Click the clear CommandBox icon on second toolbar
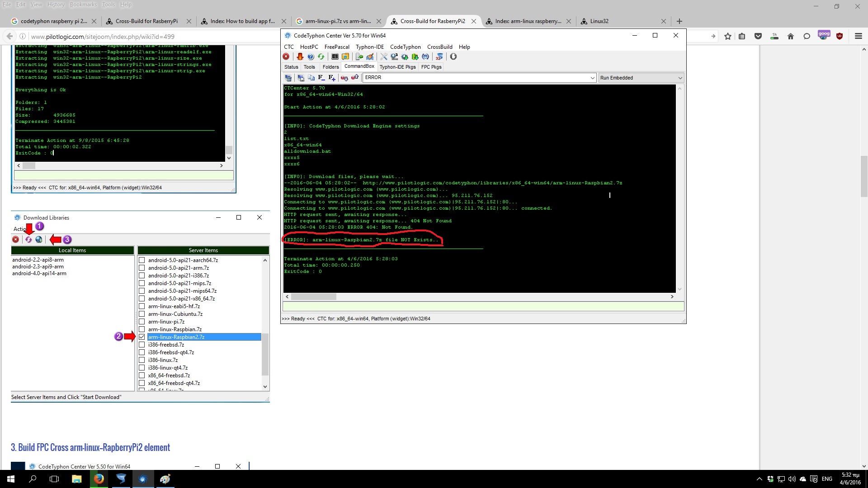Screen dimensions: 868x488 (x=288, y=78)
